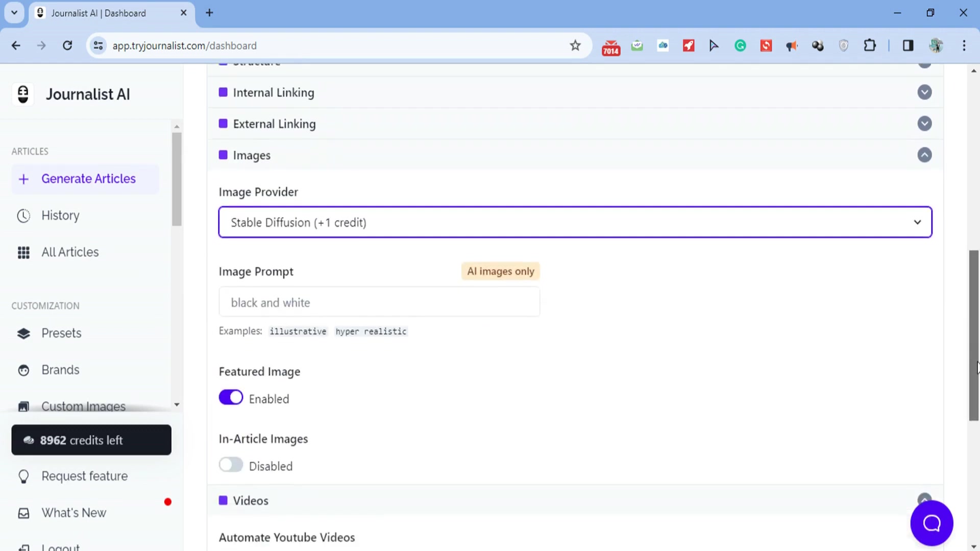The width and height of the screenshot is (980, 551).
Task: Open the Presets page
Action: click(61, 334)
